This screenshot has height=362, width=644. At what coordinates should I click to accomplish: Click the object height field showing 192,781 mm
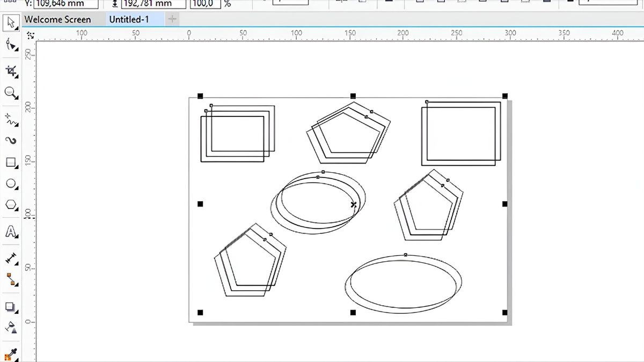[153, 4]
